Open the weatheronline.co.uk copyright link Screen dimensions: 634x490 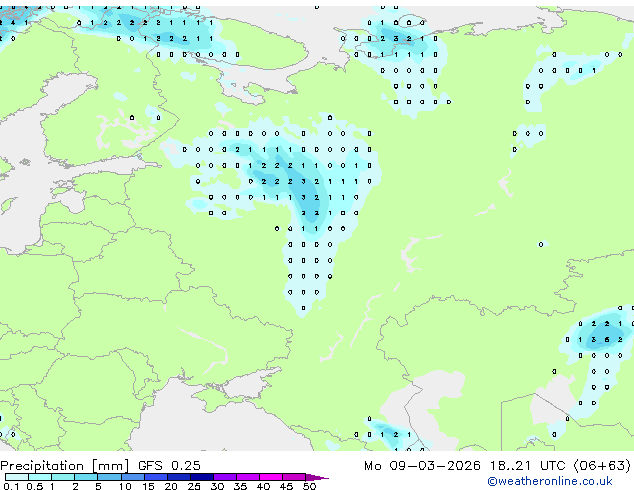550,481
